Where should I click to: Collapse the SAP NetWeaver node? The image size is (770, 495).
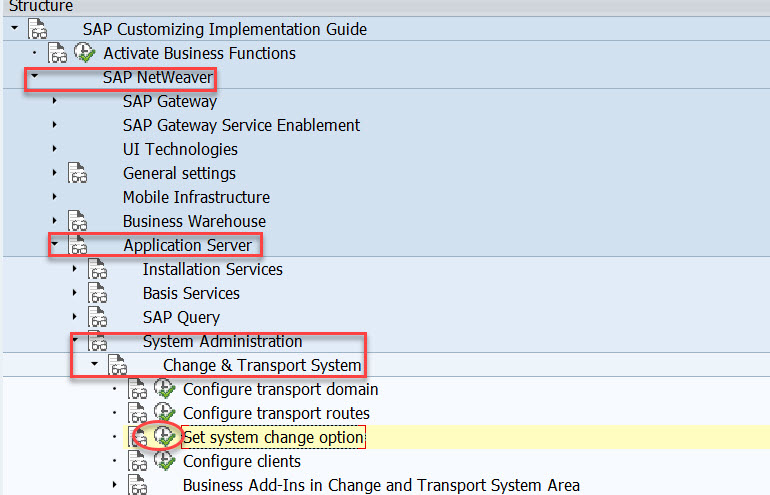(35, 77)
